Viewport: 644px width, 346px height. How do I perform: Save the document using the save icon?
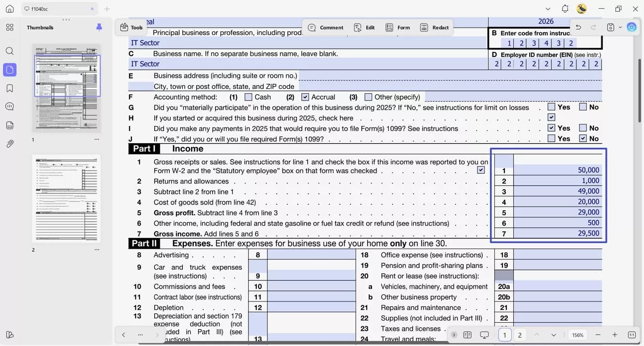click(610, 27)
